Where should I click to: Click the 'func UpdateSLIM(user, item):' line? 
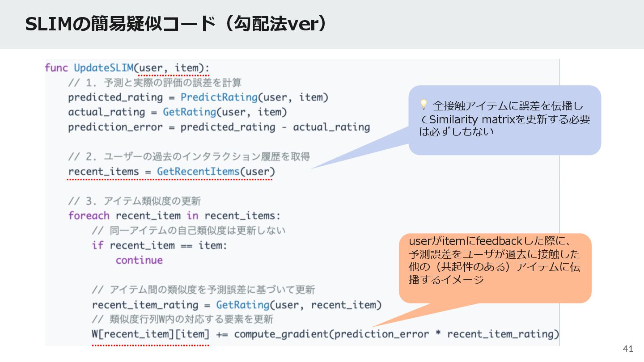(x=127, y=68)
